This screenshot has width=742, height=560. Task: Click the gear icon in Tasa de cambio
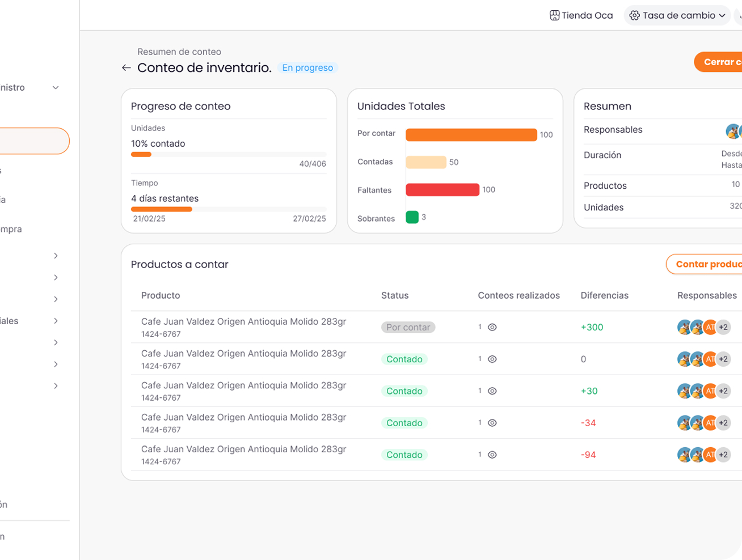tap(634, 15)
